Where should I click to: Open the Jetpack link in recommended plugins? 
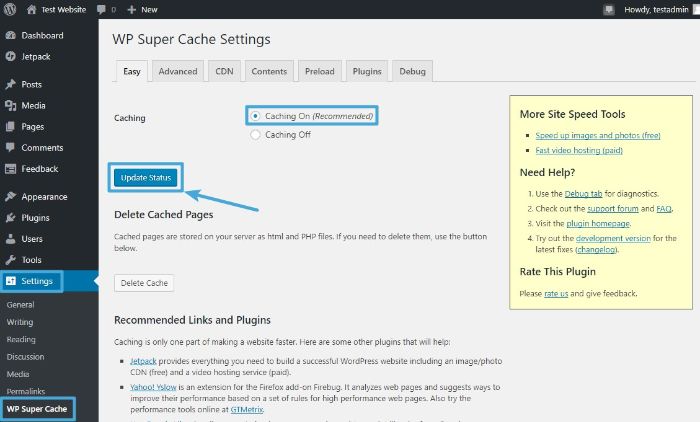(x=143, y=361)
